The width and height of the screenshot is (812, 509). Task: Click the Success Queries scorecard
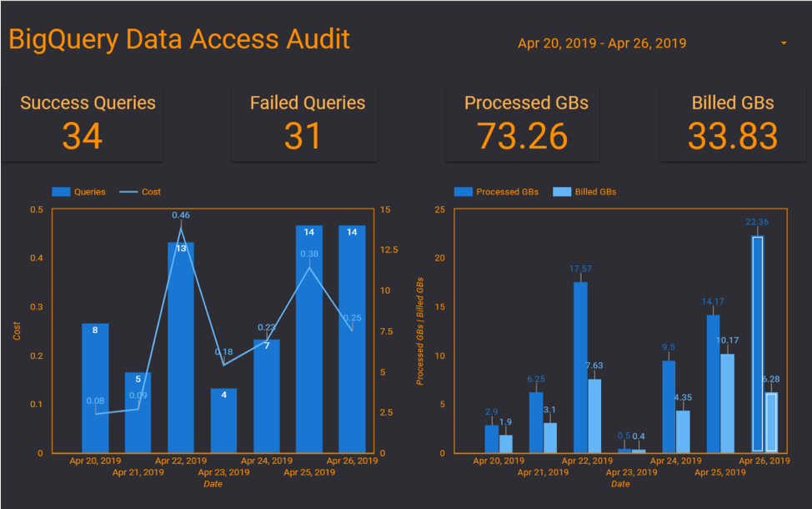click(83, 122)
